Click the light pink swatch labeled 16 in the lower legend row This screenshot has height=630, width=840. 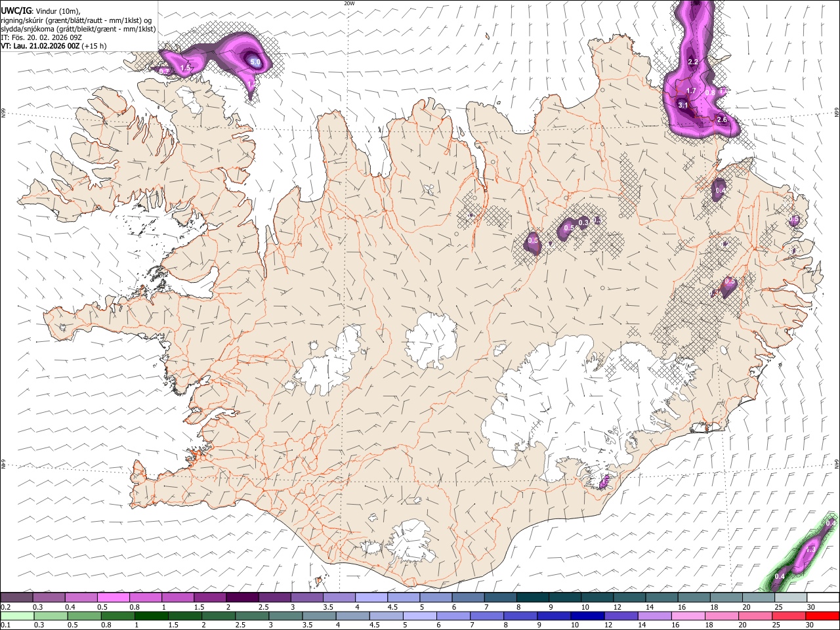687,616
